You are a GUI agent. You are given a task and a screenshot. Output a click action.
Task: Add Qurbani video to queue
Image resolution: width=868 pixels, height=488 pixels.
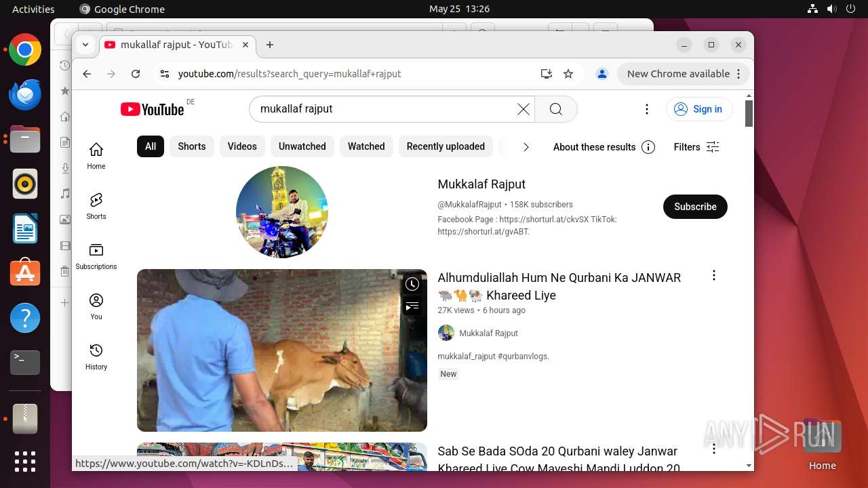point(412,307)
